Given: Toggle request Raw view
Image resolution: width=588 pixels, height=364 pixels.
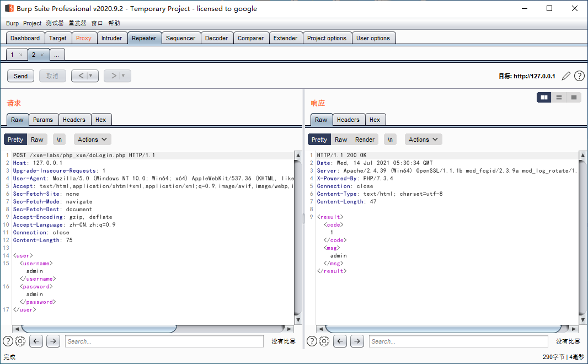Looking at the screenshot, I should point(37,140).
